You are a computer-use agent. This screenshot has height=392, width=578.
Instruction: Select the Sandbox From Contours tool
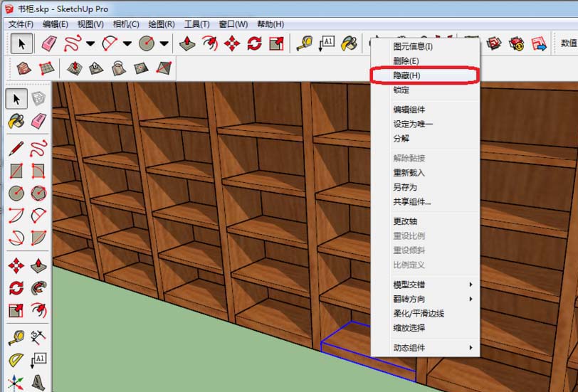point(24,68)
